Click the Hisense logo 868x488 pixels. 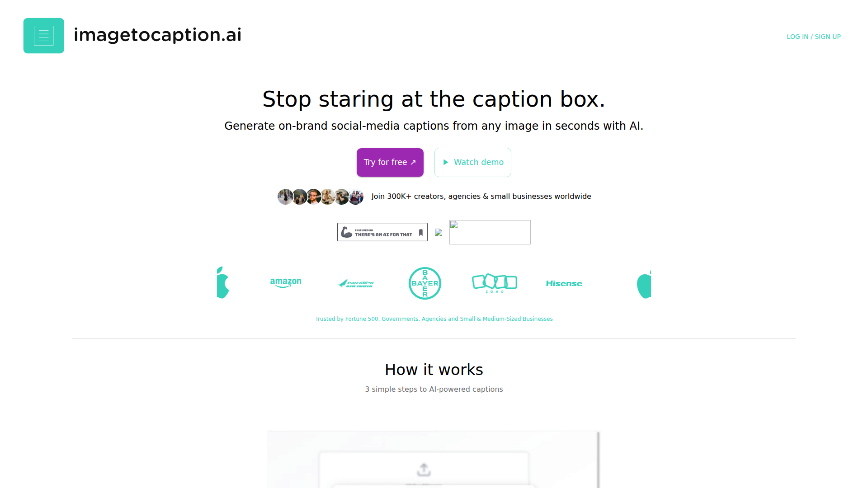tap(564, 283)
